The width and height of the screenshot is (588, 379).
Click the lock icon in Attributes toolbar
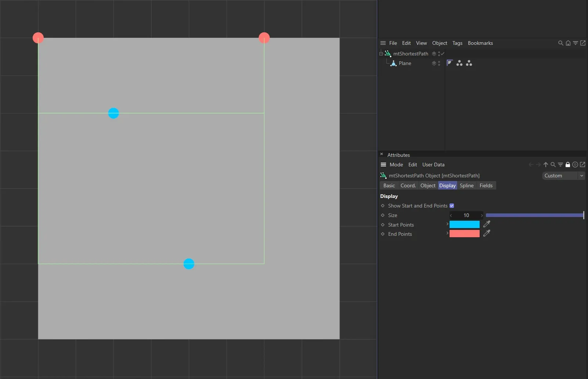(568, 165)
